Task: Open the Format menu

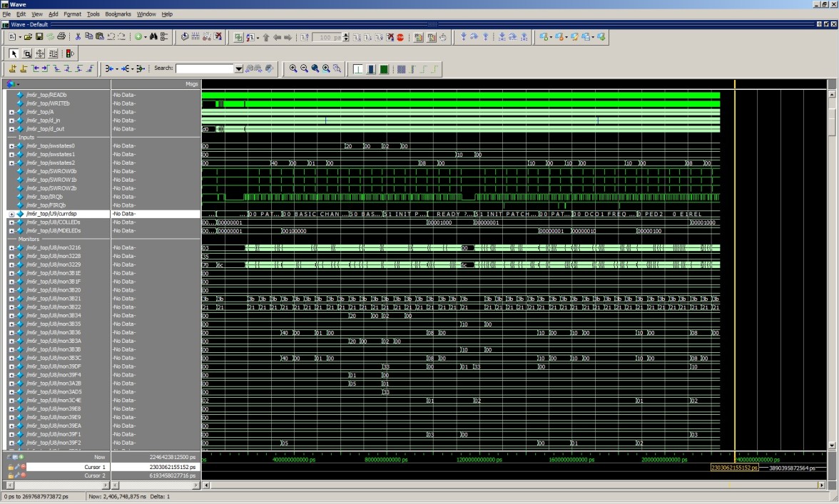Action: pyautogui.click(x=72, y=14)
